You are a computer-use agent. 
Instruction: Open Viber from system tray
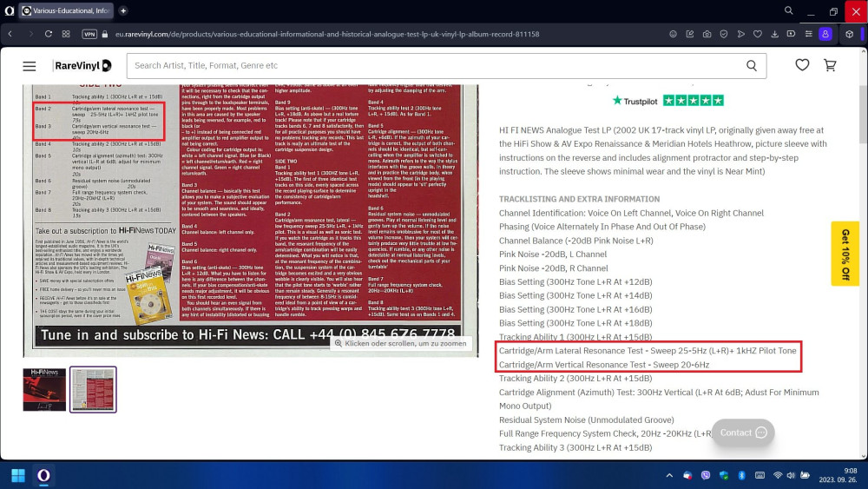tap(705, 475)
